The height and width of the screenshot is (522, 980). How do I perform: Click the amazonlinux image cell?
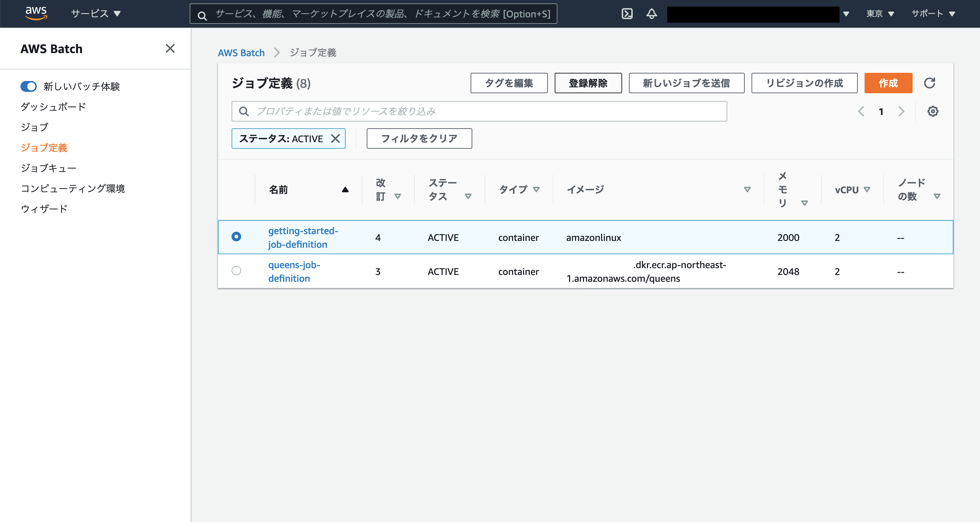[x=594, y=237]
